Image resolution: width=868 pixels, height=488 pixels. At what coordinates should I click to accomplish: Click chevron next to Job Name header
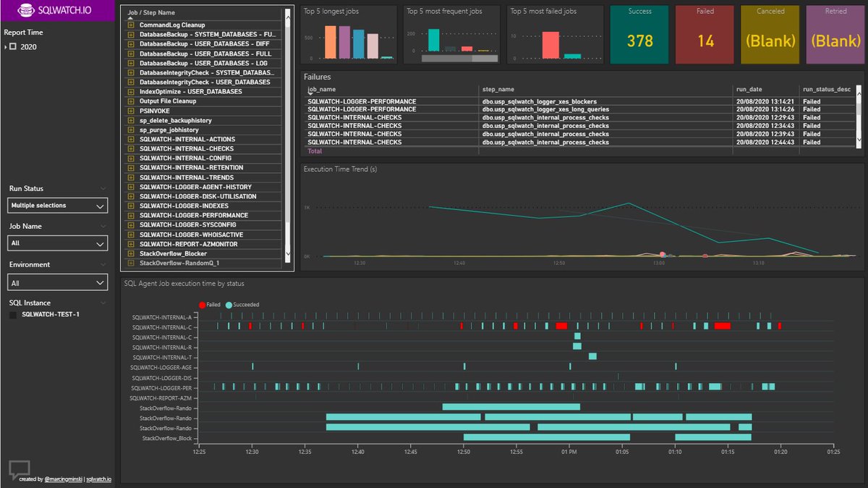(x=103, y=227)
